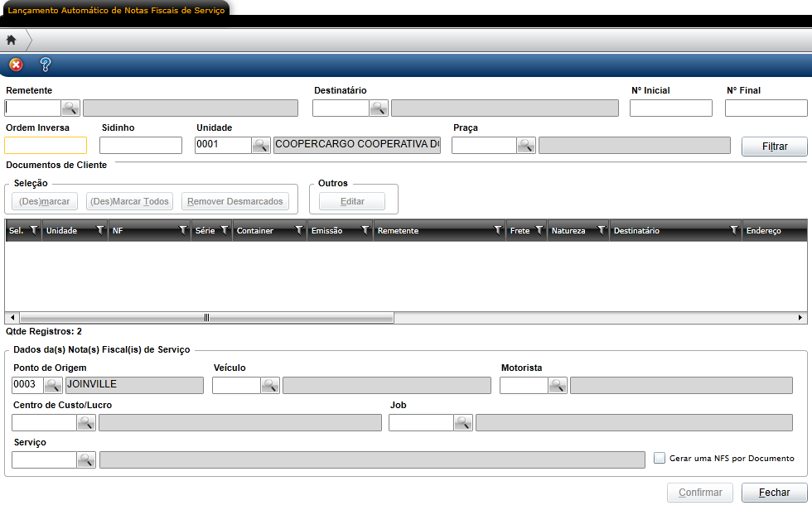The height and width of the screenshot is (505, 812).
Task: Open Destinatário lookup magnifier
Action: [x=379, y=108]
